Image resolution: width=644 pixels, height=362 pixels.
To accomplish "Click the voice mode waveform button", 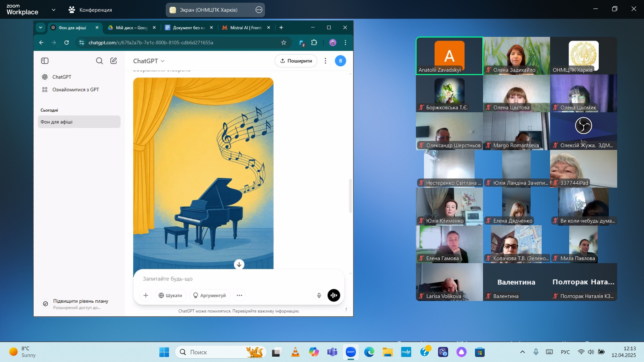I will (333, 295).
